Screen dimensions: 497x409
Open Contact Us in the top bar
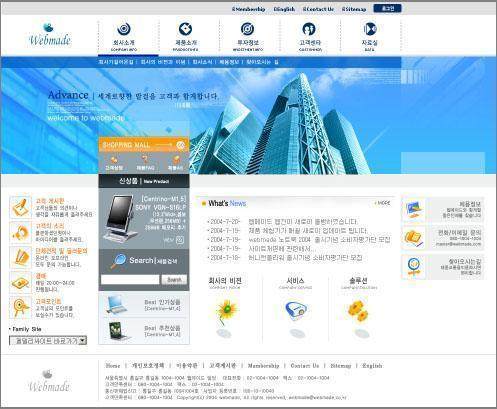tap(318, 9)
